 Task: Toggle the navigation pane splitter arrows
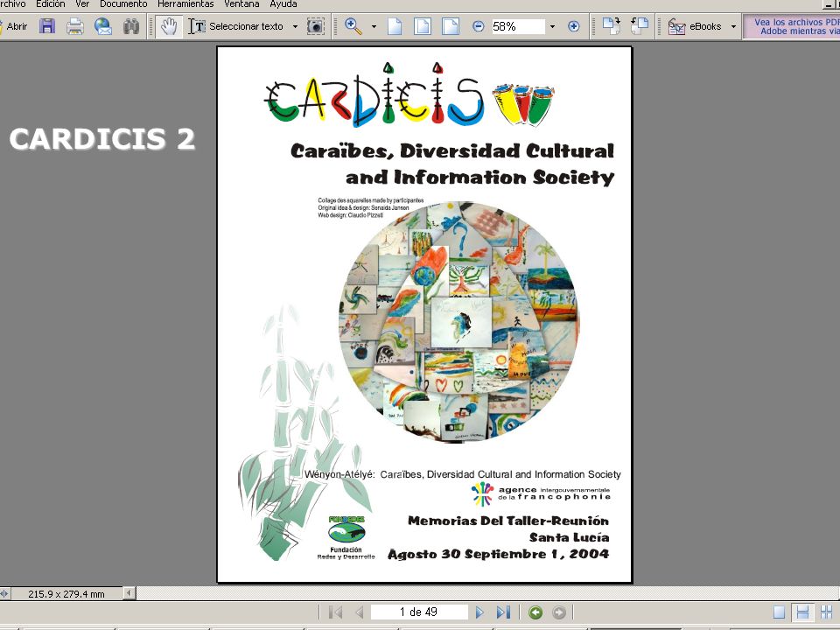tap(4, 593)
